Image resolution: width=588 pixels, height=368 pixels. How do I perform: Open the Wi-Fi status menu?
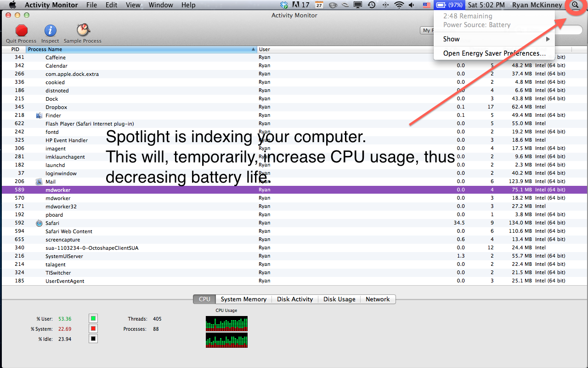pos(399,5)
